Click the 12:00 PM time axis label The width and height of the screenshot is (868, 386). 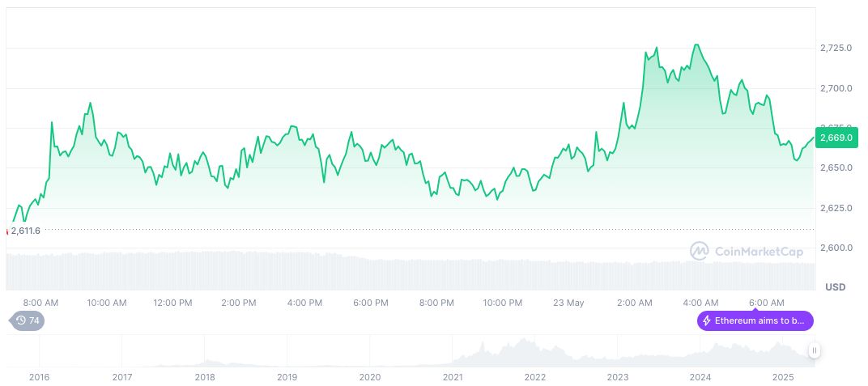pos(173,303)
